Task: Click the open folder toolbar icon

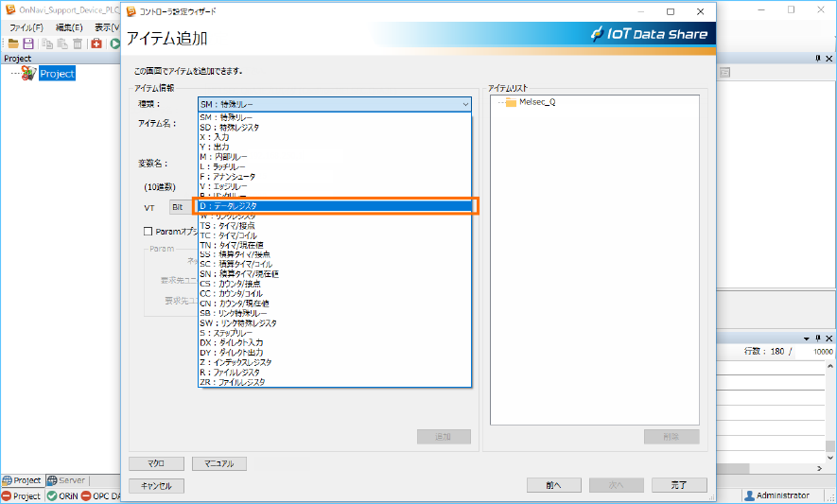Action: 13,43
